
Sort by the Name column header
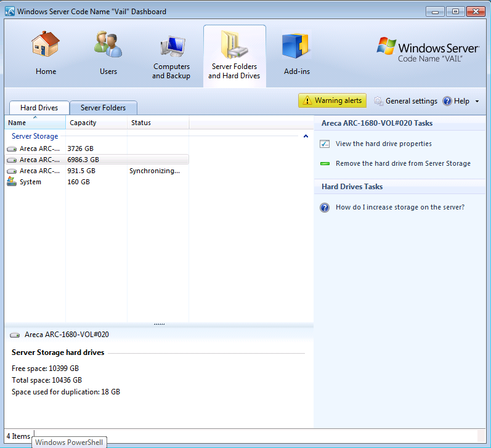34,123
